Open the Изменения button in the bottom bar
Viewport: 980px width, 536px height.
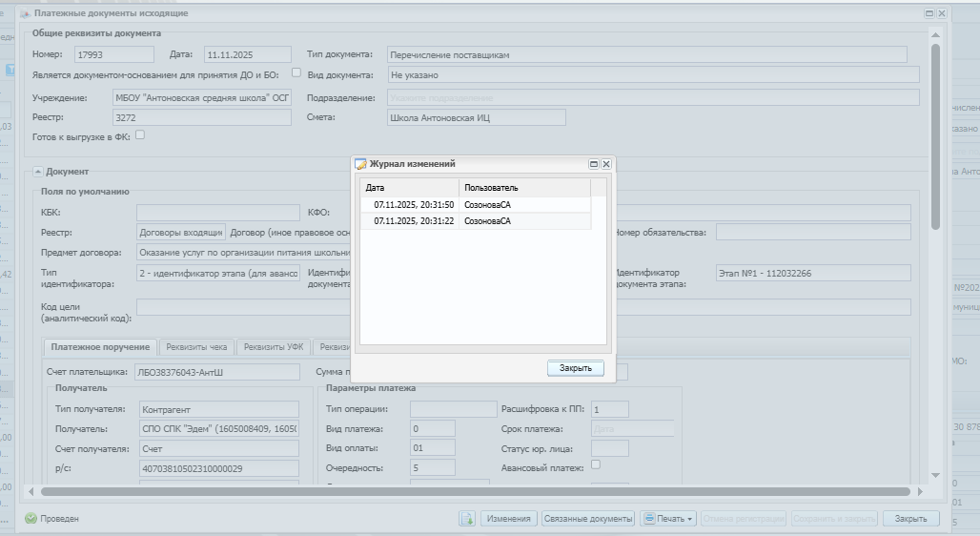click(509, 519)
